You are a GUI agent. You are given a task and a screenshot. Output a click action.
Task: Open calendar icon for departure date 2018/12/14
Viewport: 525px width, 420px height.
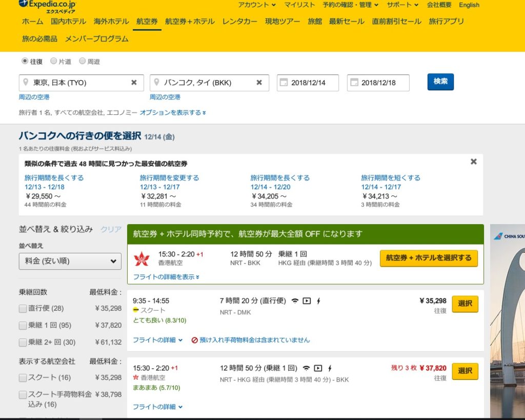284,82
